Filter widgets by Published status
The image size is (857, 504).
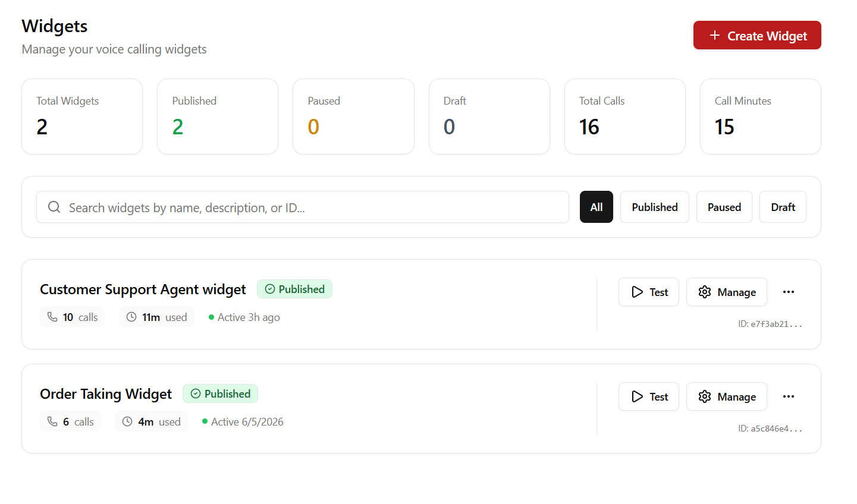point(655,207)
